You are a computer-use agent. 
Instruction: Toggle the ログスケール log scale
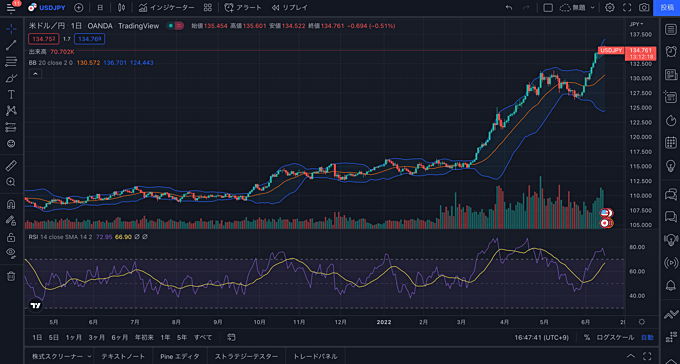(x=615, y=338)
